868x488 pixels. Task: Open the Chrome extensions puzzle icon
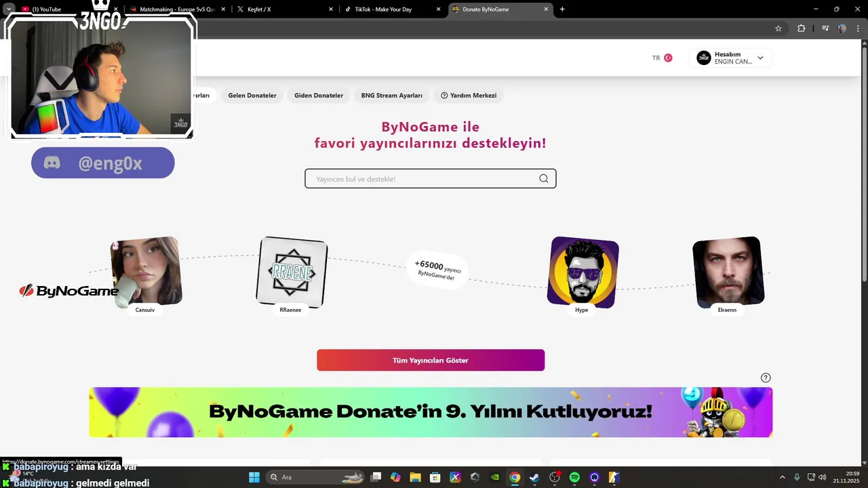pyautogui.click(x=801, y=28)
